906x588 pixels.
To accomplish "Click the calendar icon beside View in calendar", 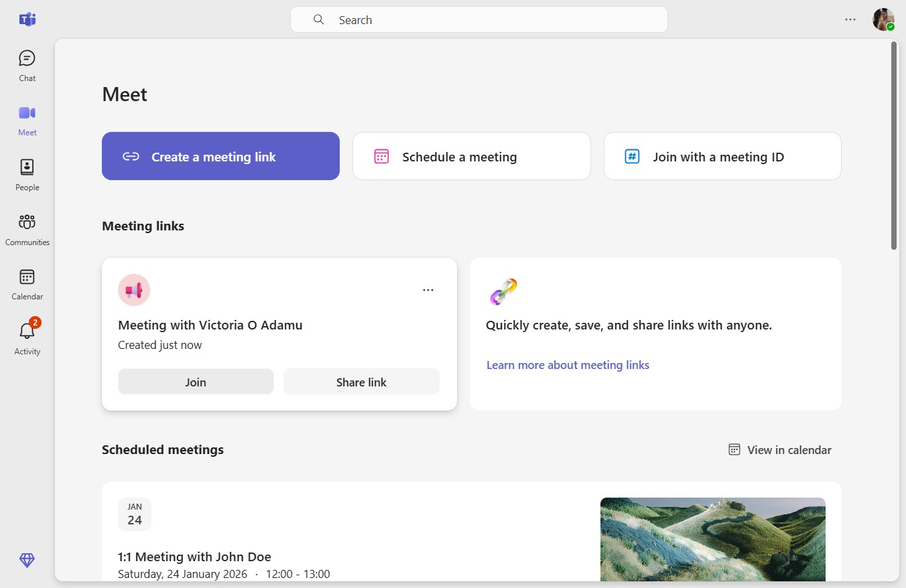I will [734, 449].
